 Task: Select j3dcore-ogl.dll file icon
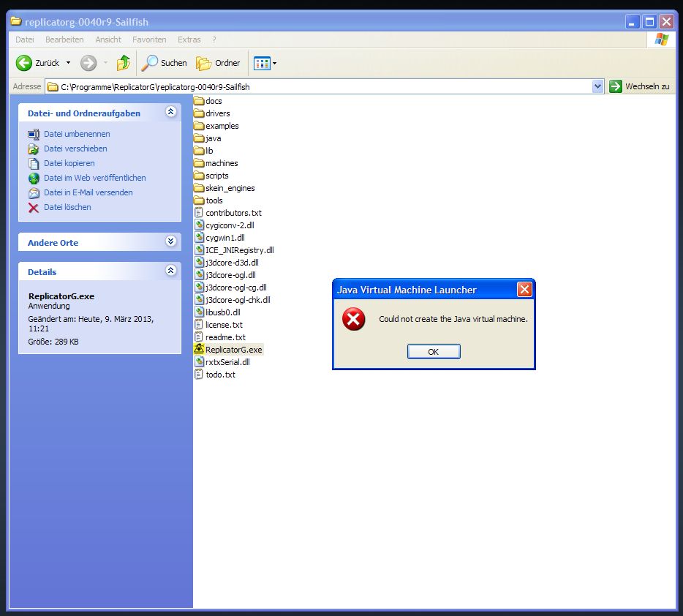[x=199, y=275]
